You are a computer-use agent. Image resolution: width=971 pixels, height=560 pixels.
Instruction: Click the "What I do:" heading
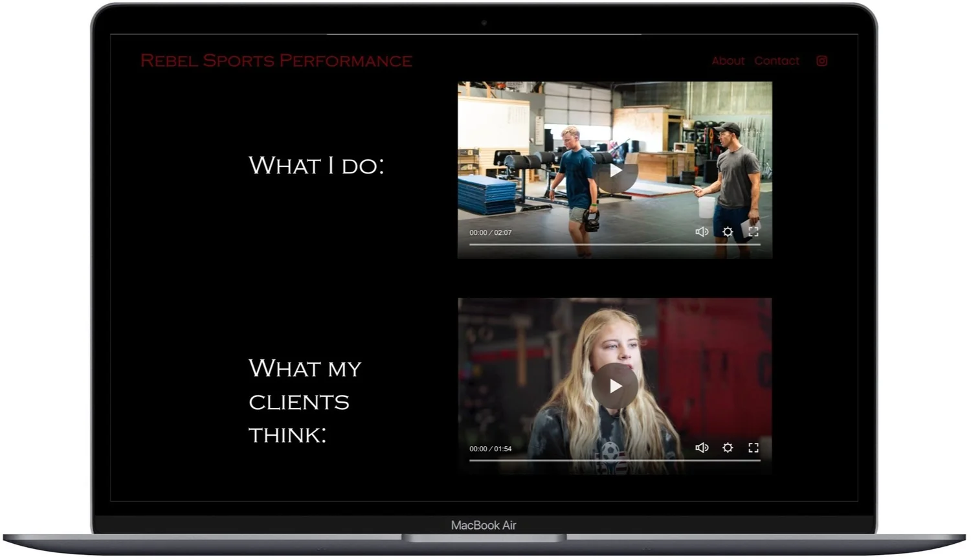(x=317, y=165)
